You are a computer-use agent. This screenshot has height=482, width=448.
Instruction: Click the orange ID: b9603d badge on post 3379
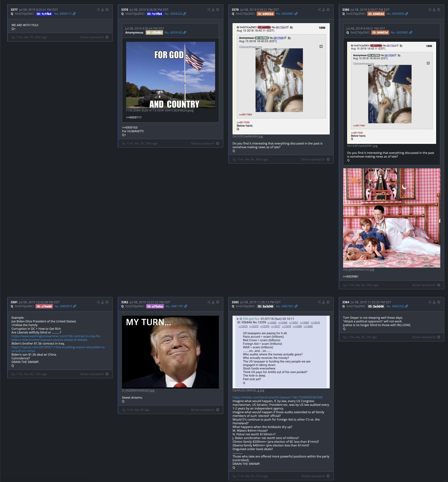click(x=265, y=14)
